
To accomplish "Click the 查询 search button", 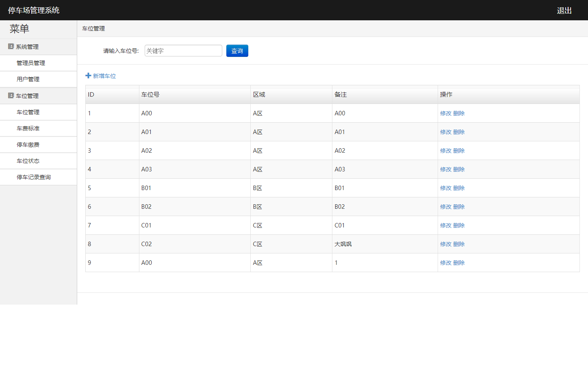I will 237,51.
